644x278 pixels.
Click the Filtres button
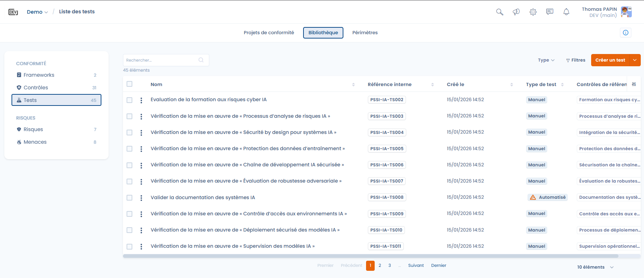[575, 60]
